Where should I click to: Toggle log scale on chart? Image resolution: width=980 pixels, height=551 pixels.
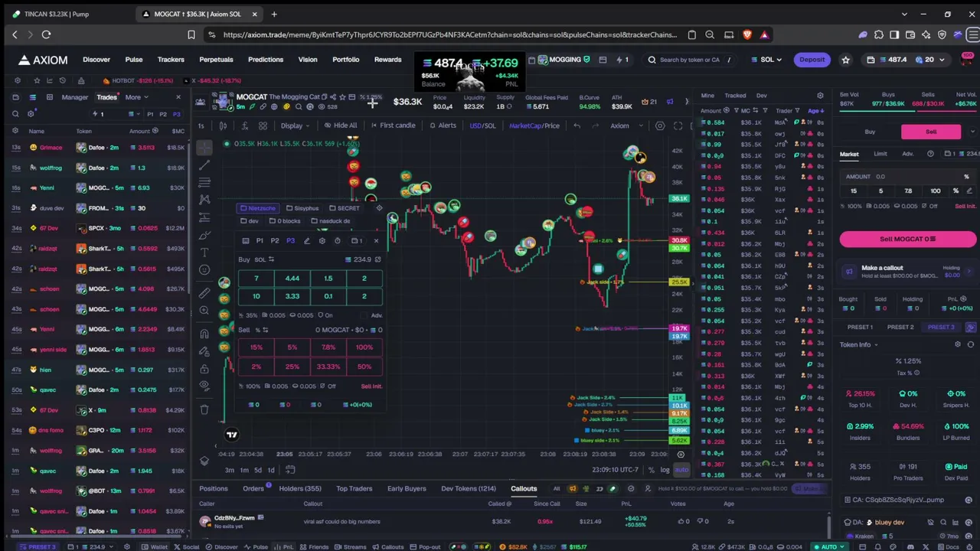point(665,470)
